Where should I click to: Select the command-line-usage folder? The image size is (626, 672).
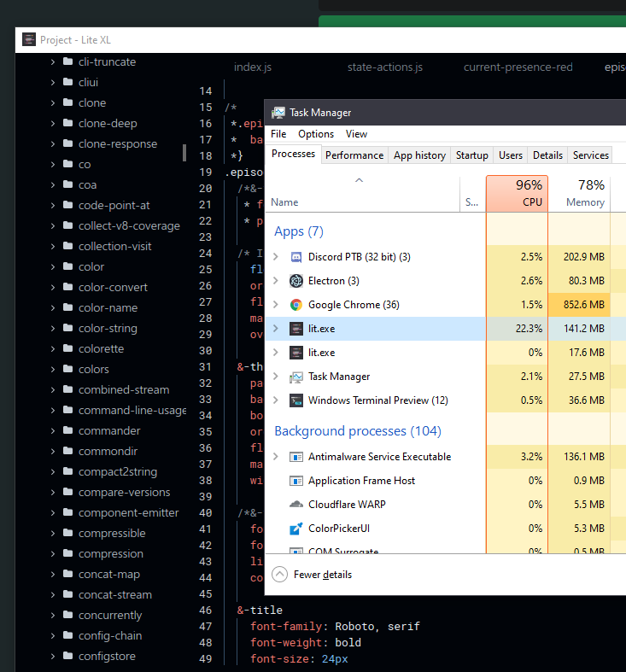132,411
